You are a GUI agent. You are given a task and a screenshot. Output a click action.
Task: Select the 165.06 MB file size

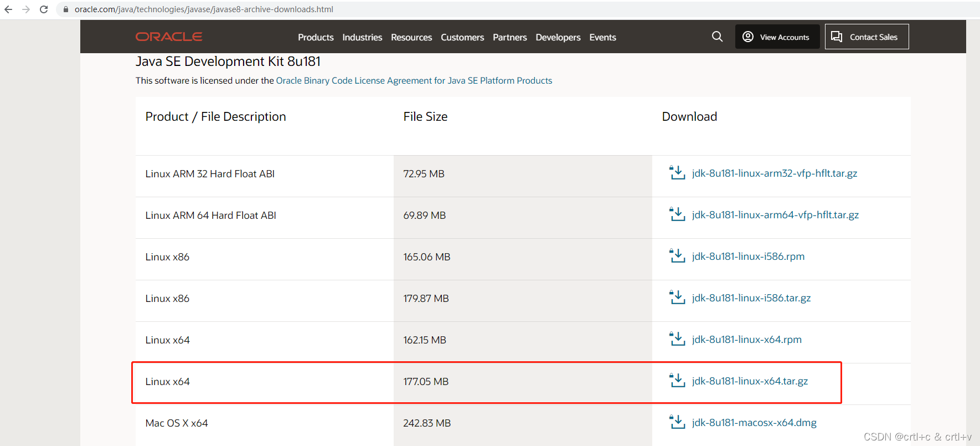click(427, 257)
